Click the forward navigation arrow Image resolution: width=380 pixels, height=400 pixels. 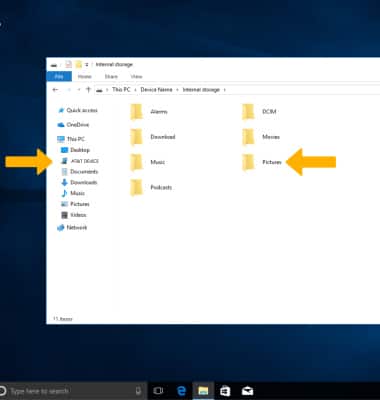click(x=69, y=90)
